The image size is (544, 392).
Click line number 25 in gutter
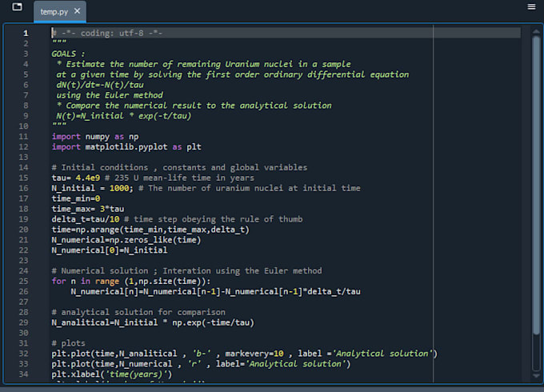23,281
